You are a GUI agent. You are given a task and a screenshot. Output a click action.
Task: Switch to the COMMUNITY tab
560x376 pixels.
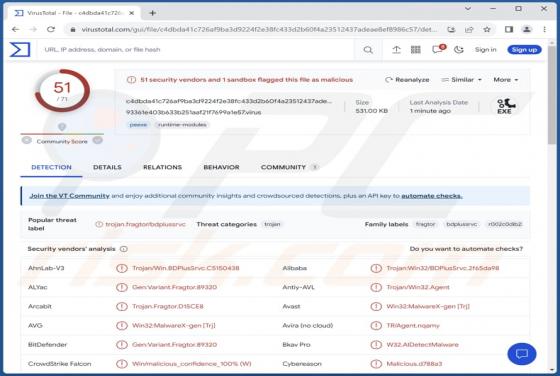[289, 167]
